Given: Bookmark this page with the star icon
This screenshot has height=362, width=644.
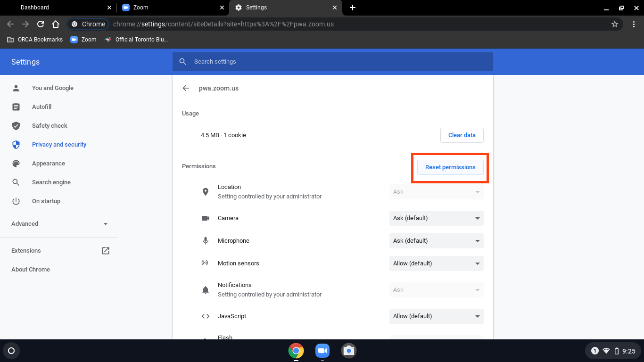Looking at the screenshot, I should pyautogui.click(x=615, y=24).
